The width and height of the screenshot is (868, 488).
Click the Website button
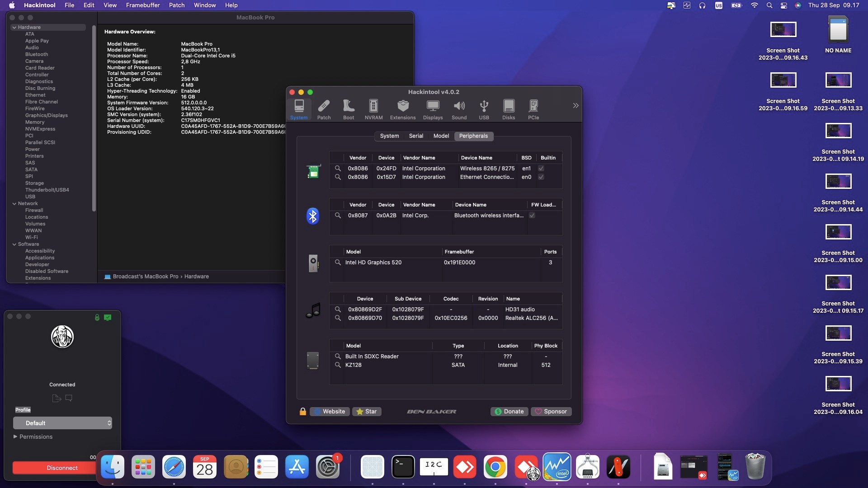[x=330, y=412]
